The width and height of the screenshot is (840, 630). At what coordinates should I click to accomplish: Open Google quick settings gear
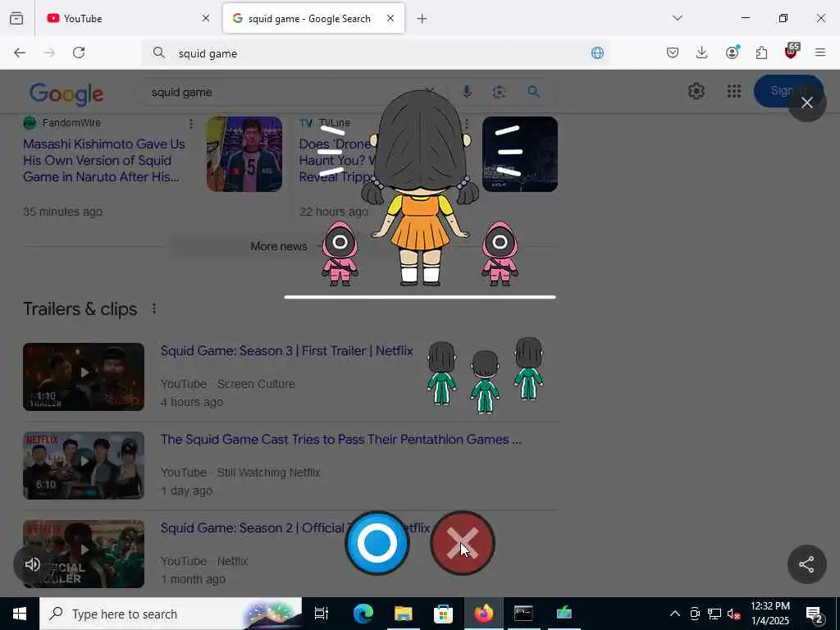pos(696,91)
